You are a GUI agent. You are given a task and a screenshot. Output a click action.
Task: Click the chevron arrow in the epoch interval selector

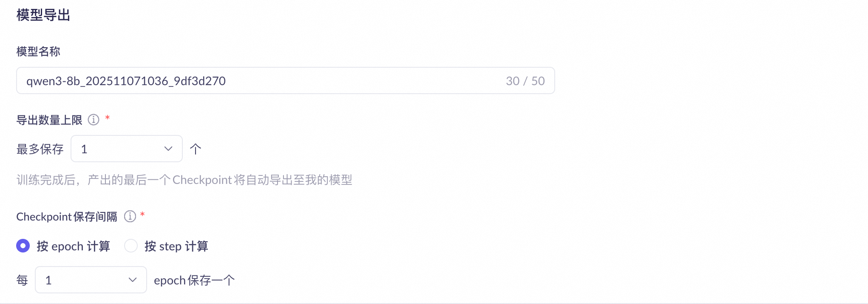tap(133, 280)
